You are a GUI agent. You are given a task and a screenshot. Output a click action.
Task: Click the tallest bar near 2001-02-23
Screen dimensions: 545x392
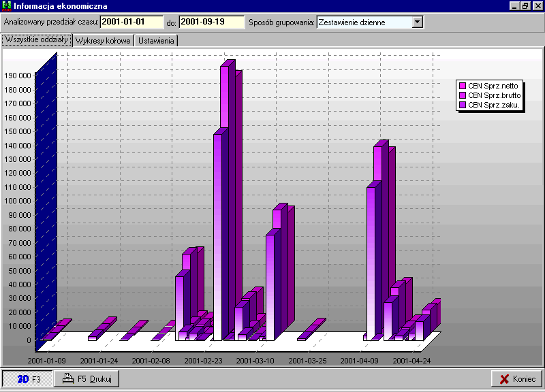pyautogui.click(x=227, y=204)
